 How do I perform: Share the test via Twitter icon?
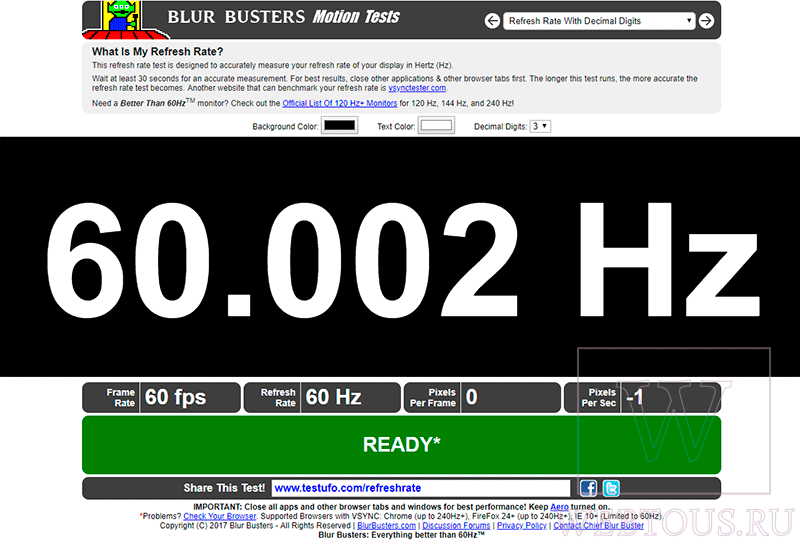611,488
